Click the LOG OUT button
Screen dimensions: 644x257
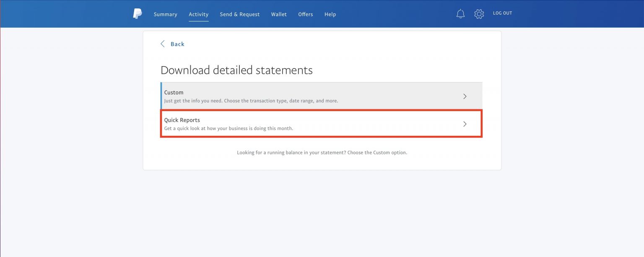click(502, 13)
